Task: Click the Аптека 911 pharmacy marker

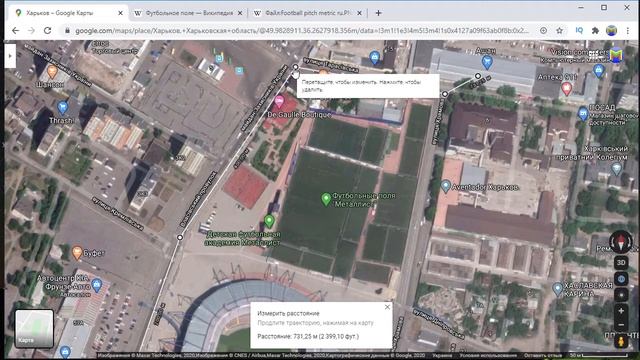Action: click(566, 89)
